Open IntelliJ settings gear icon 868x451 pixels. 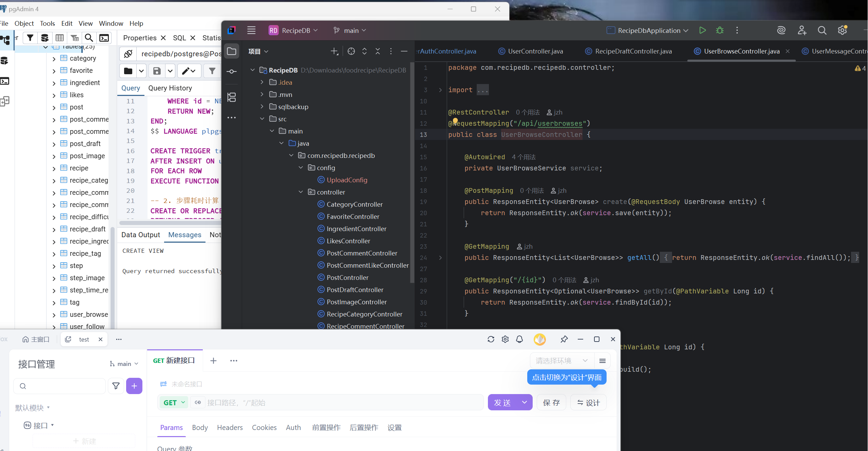pyautogui.click(x=842, y=30)
